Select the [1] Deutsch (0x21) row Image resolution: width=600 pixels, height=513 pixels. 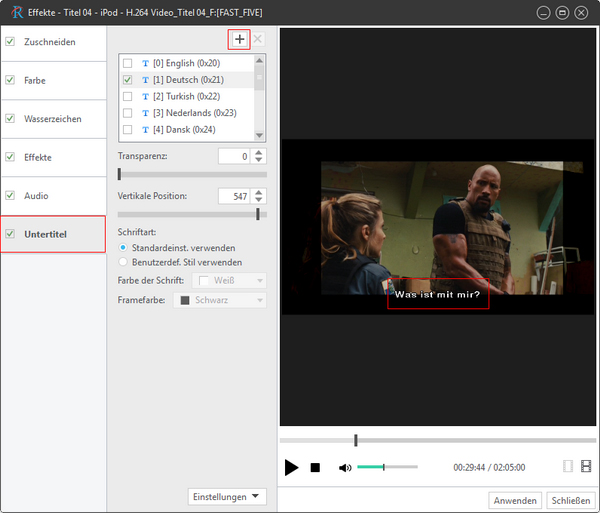(188, 80)
